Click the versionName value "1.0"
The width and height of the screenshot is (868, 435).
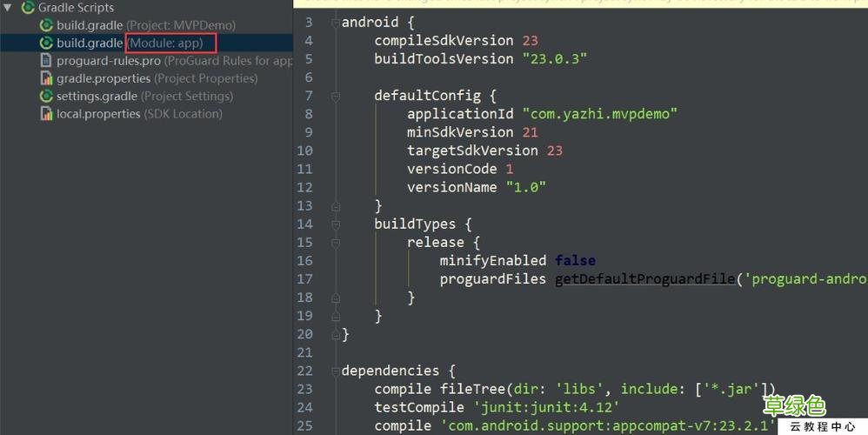pos(526,187)
